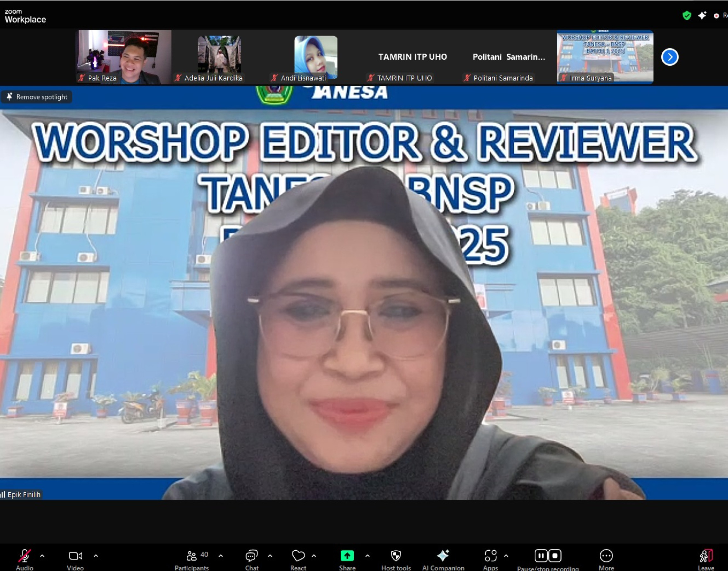Select Pak Reza video thumbnail
Image resolution: width=728 pixels, height=571 pixels.
point(124,57)
